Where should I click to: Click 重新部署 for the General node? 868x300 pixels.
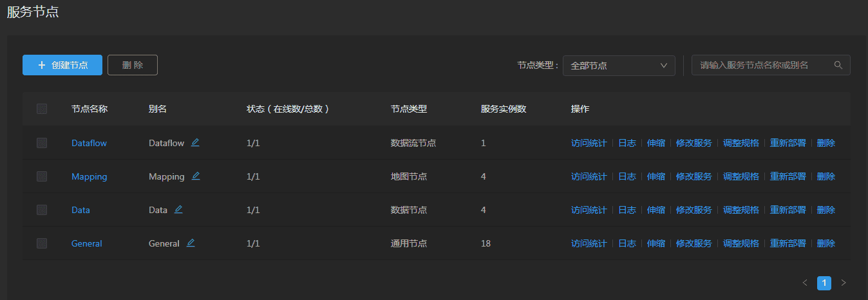(788, 243)
